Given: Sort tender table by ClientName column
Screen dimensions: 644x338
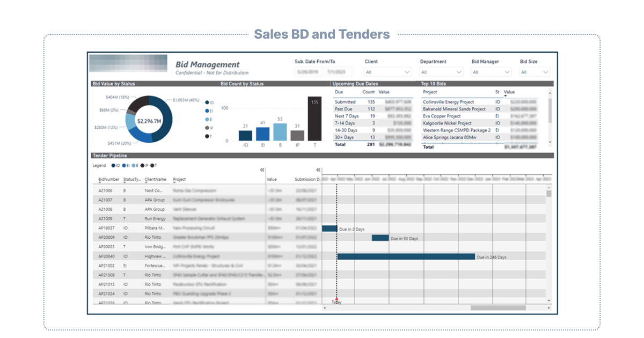Looking at the screenshot, I should click(x=156, y=179).
